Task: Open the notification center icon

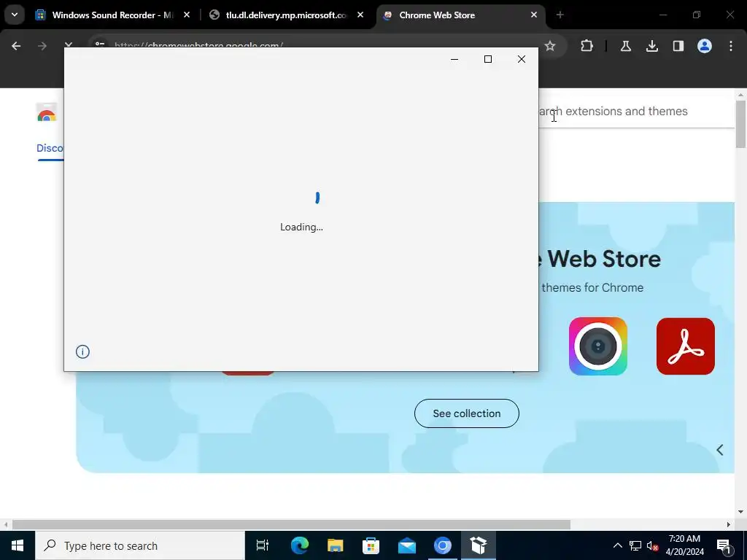Action: (724, 545)
